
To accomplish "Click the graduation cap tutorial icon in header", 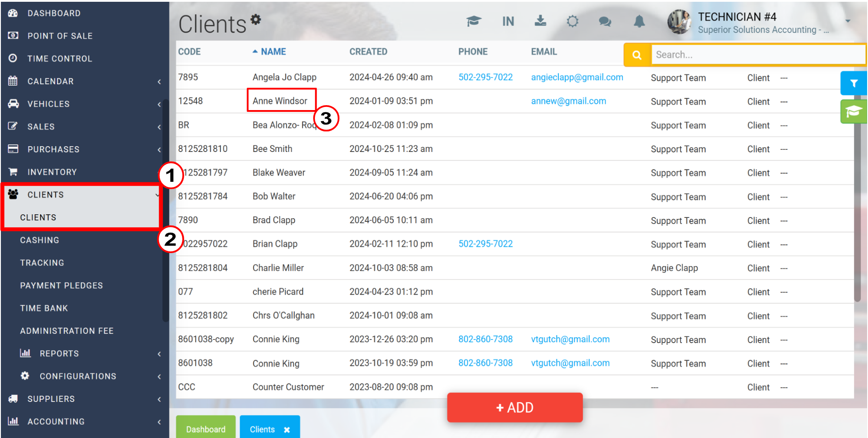I will pyautogui.click(x=474, y=21).
